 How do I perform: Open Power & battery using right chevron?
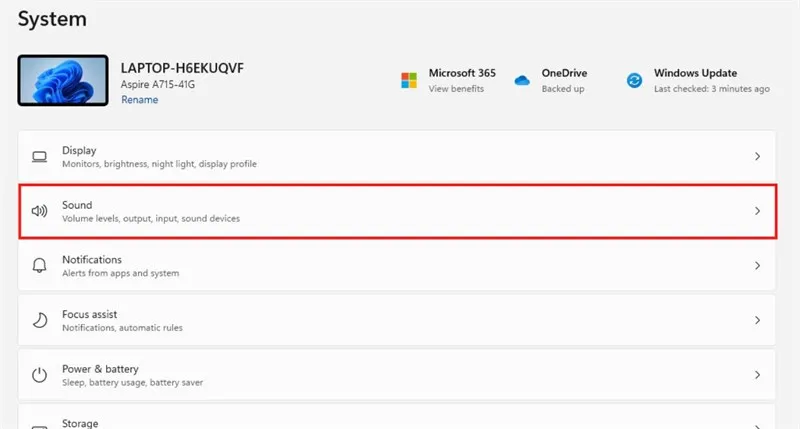[757, 375]
